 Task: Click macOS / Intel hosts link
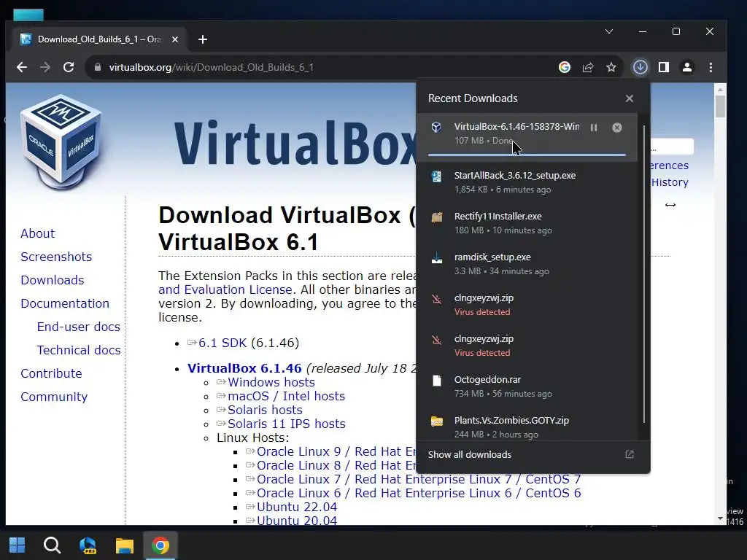(x=286, y=396)
